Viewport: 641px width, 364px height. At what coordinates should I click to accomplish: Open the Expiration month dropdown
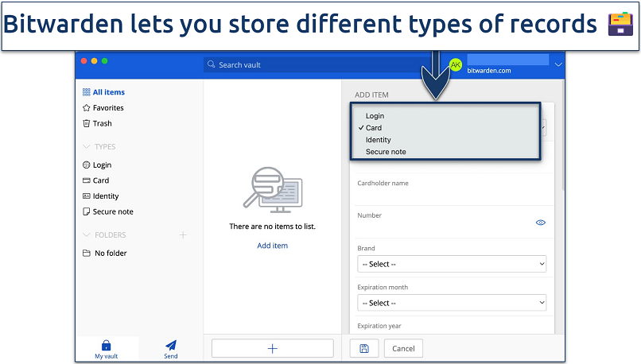pos(452,303)
